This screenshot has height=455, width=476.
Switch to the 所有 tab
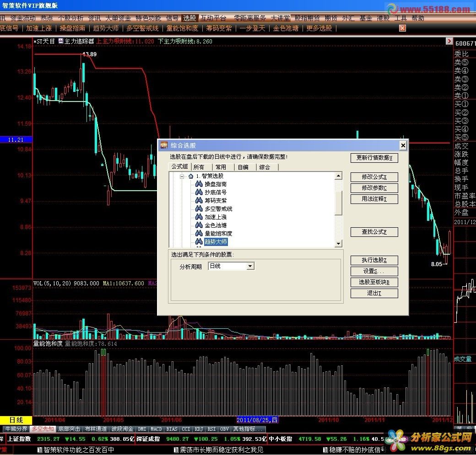click(x=199, y=167)
